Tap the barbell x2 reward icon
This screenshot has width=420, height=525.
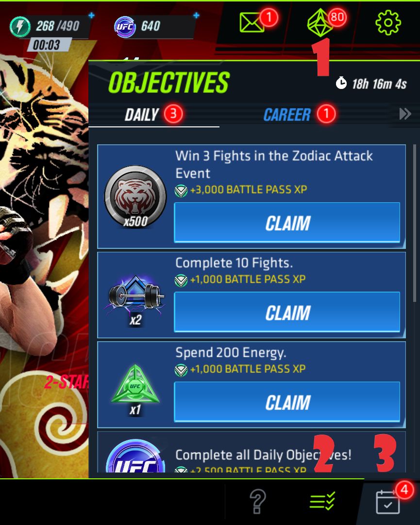point(135,296)
